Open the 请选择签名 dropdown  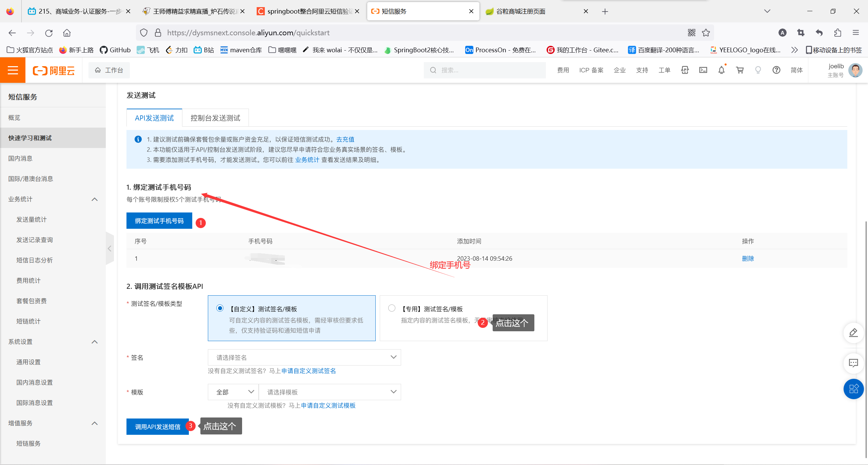click(304, 357)
